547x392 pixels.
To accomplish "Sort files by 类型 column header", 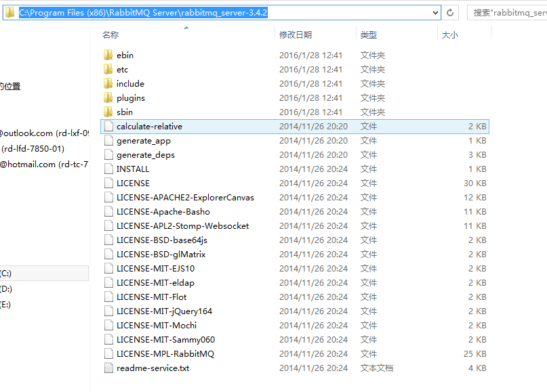I will 368,35.
